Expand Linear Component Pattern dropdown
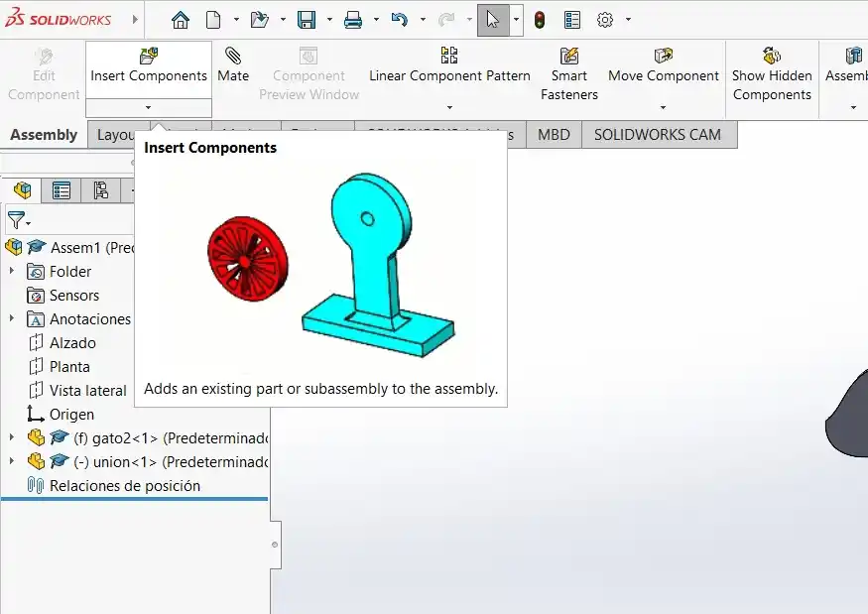 pyautogui.click(x=449, y=107)
